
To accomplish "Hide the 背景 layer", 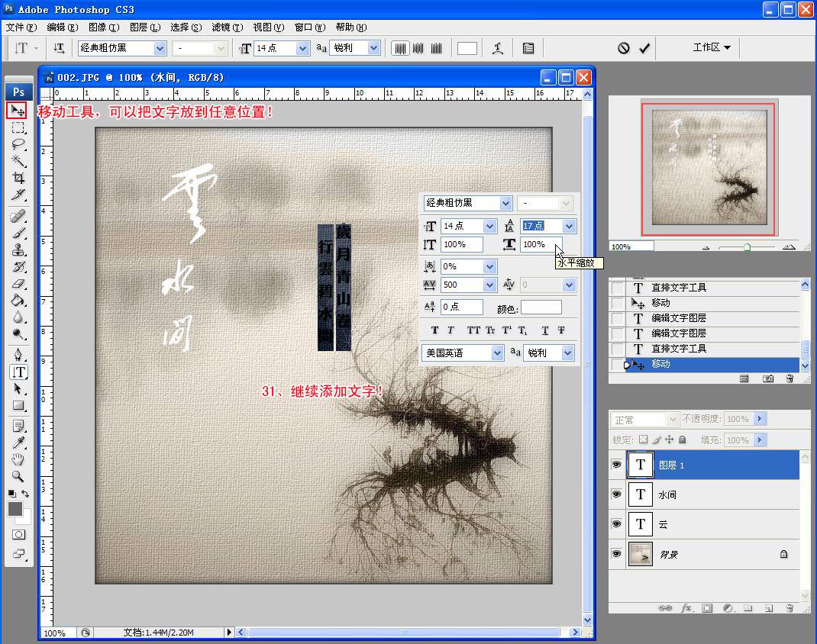I will pyautogui.click(x=616, y=553).
